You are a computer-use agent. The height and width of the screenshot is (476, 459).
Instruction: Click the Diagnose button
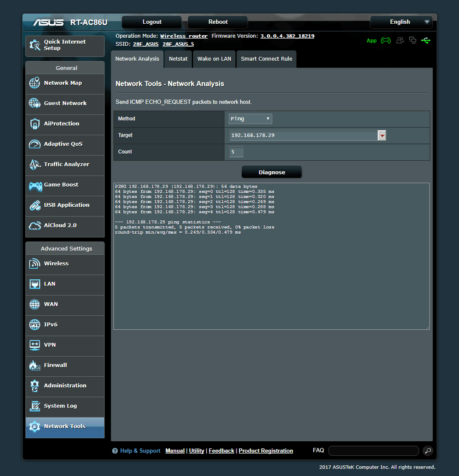tap(272, 172)
